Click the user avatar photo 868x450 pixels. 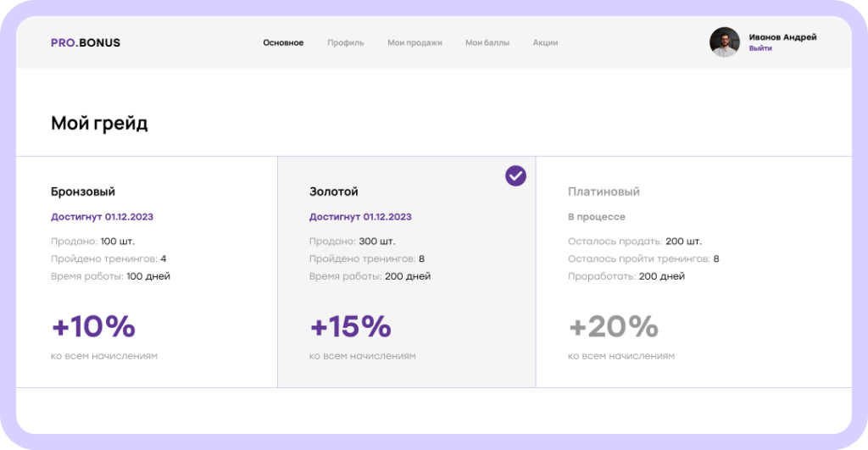click(724, 42)
